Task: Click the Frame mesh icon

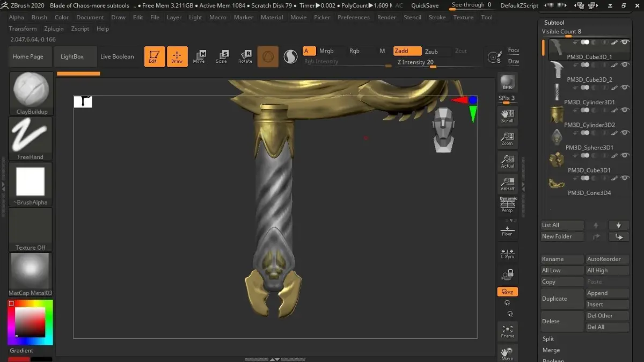Action: [507, 331]
